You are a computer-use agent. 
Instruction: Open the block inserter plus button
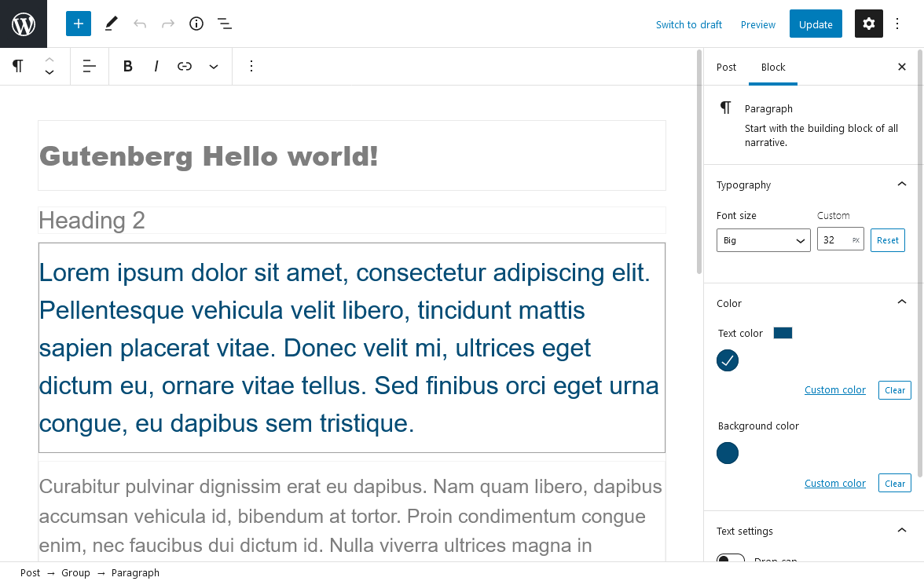click(79, 24)
